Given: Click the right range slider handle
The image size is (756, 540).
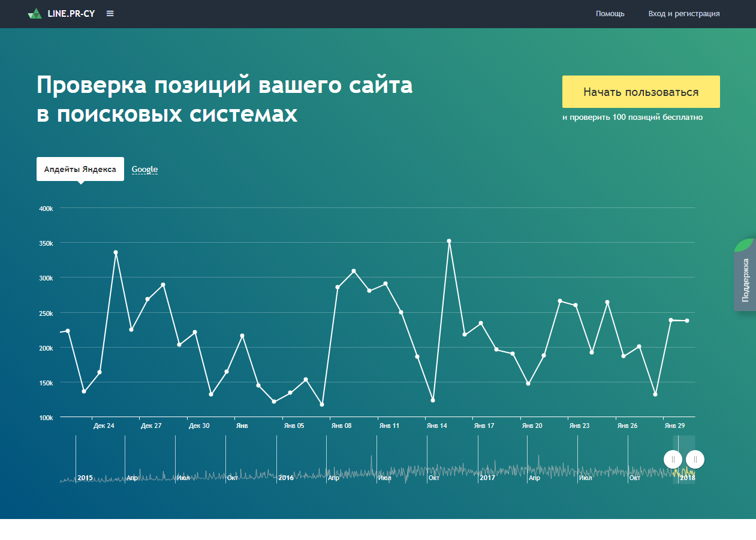Looking at the screenshot, I should click(x=695, y=460).
